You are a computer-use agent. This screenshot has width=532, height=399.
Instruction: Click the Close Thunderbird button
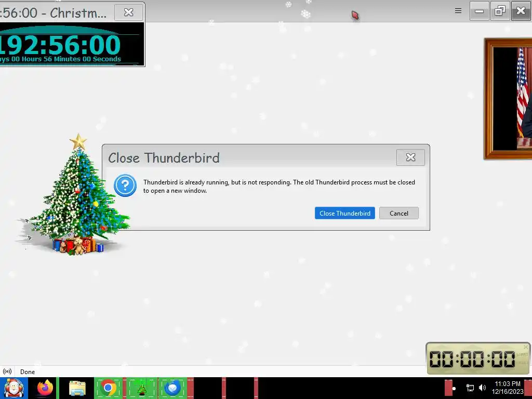click(x=345, y=213)
